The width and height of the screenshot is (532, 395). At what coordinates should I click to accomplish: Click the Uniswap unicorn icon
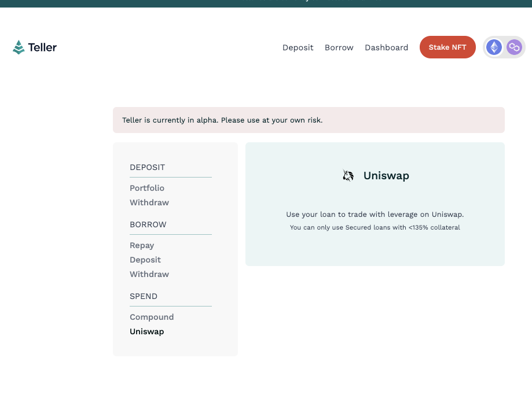[348, 176]
